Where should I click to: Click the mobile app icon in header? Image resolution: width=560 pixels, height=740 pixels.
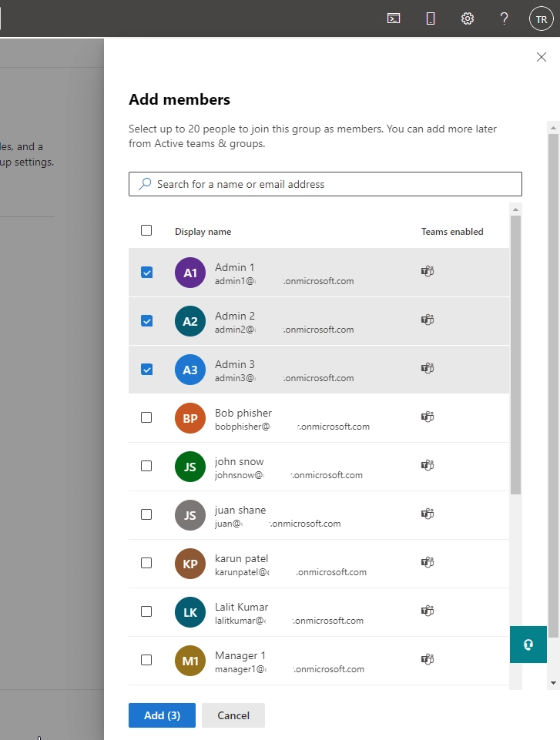(x=431, y=18)
